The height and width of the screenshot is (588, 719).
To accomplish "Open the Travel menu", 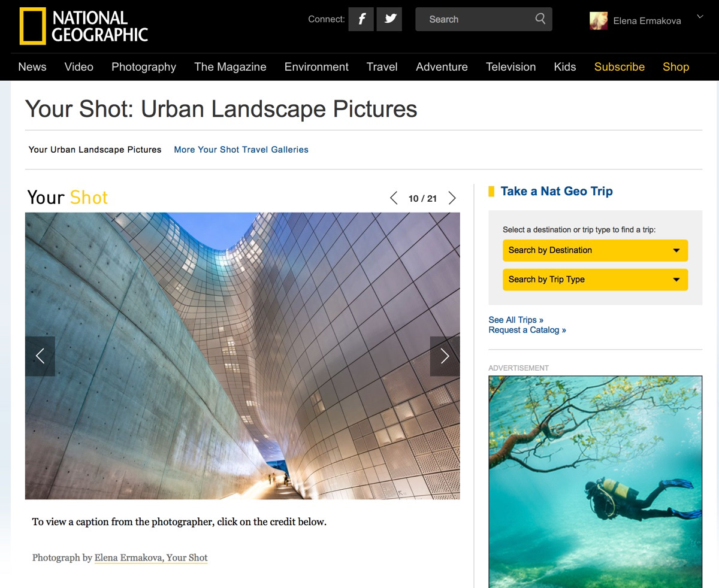I will (382, 67).
